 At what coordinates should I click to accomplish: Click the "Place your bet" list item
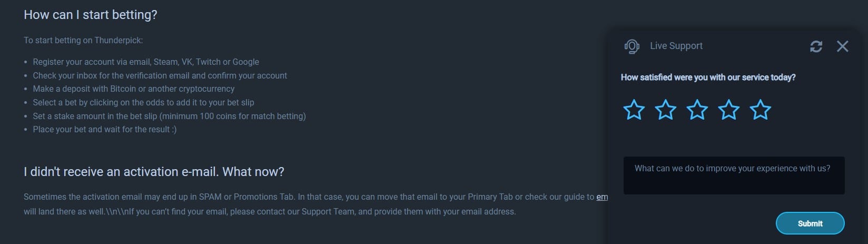click(105, 129)
